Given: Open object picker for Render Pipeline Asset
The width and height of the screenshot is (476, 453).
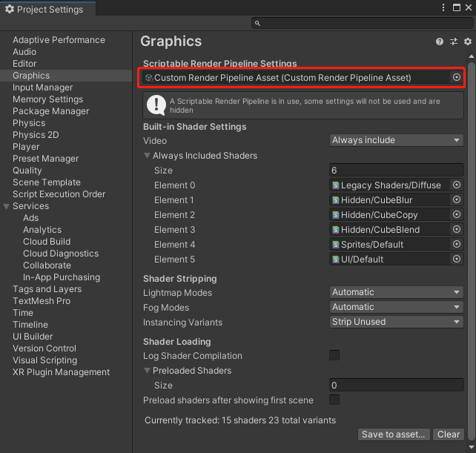Looking at the screenshot, I should point(457,77).
